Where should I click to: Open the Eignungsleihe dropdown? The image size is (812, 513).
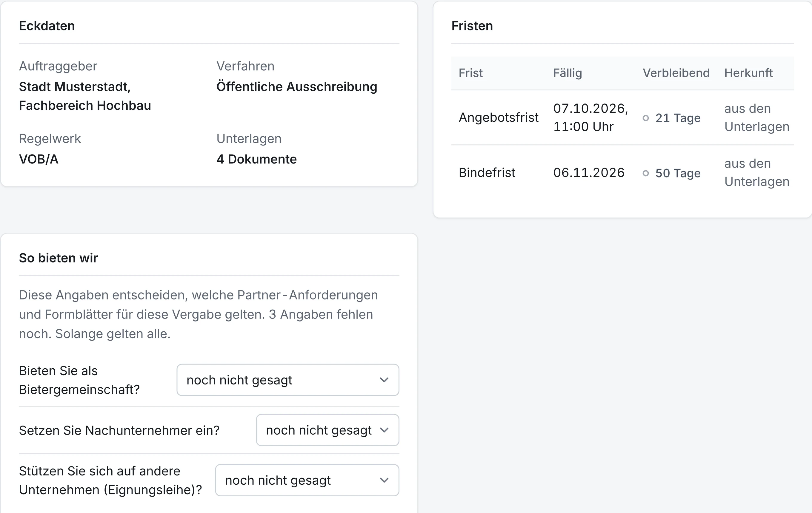point(307,480)
